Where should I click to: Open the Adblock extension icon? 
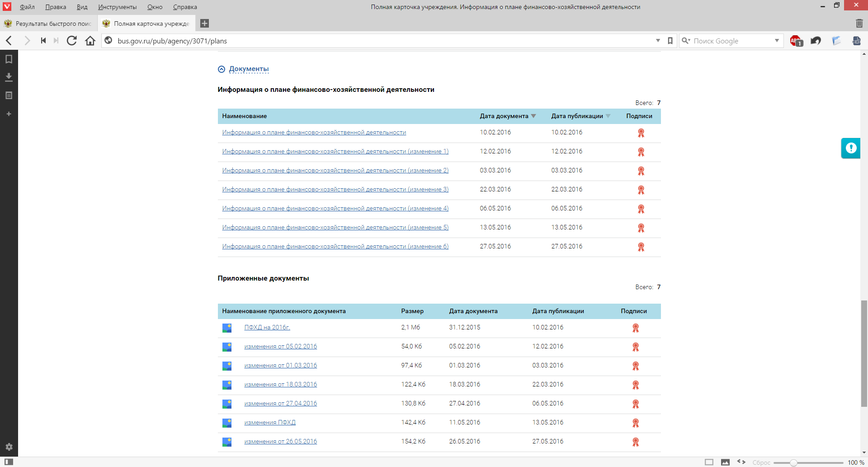point(796,41)
